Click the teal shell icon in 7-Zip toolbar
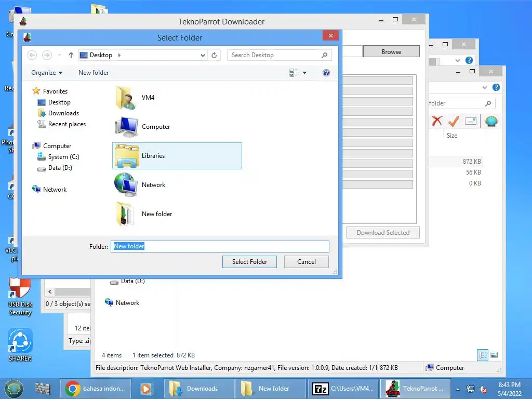 pyautogui.click(x=491, y=121)
